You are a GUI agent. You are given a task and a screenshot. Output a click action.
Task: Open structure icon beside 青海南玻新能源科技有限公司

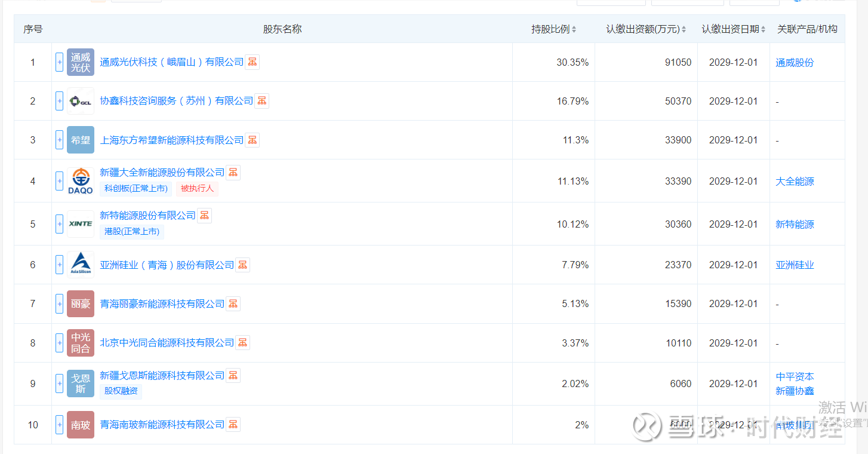tap(233, 425)
